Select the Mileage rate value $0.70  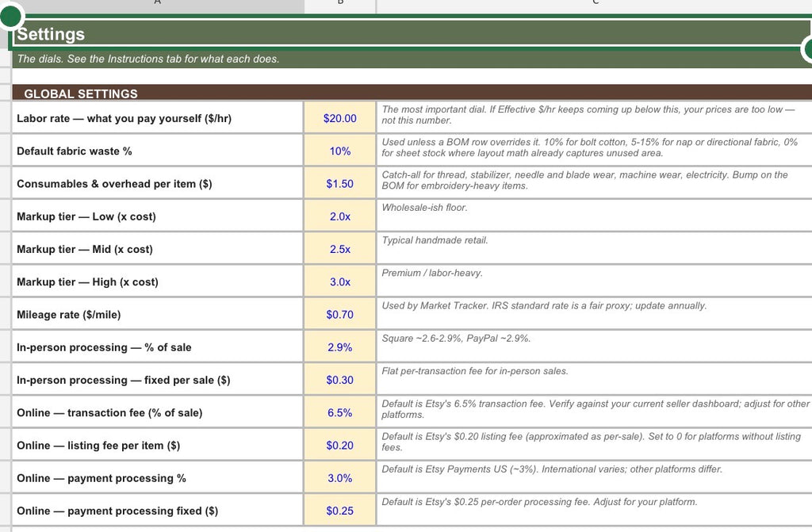click(x=339, y=314)
